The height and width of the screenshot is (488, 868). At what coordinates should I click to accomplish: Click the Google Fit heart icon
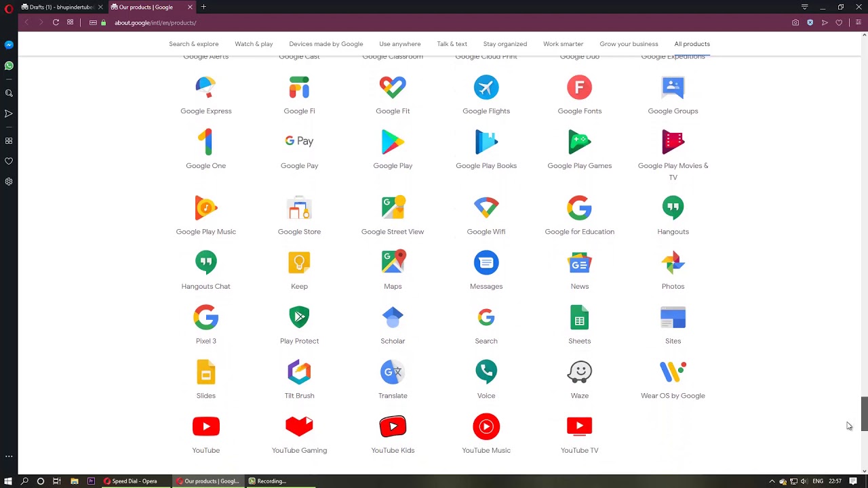click(393, 87)
